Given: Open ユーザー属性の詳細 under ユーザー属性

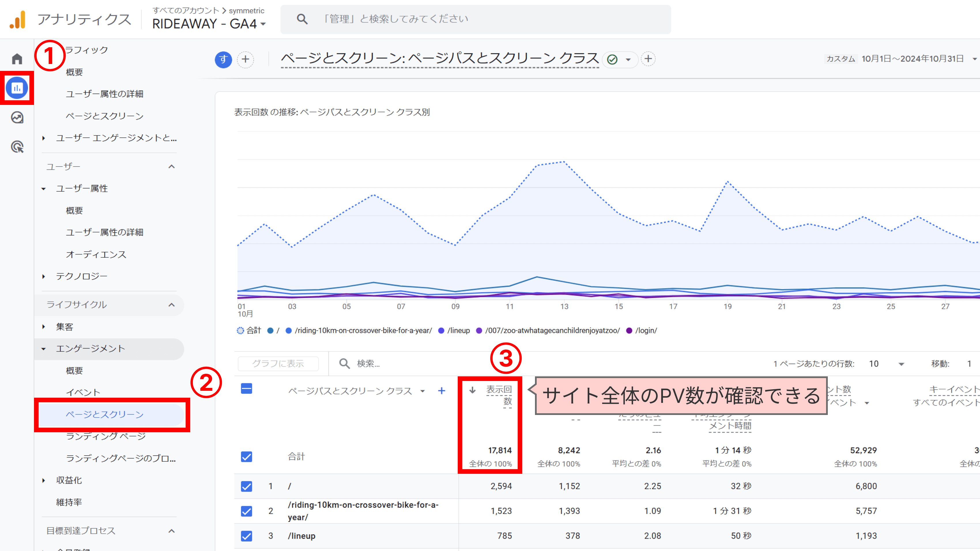Looking at the screenshot, I should coord(105,232).
